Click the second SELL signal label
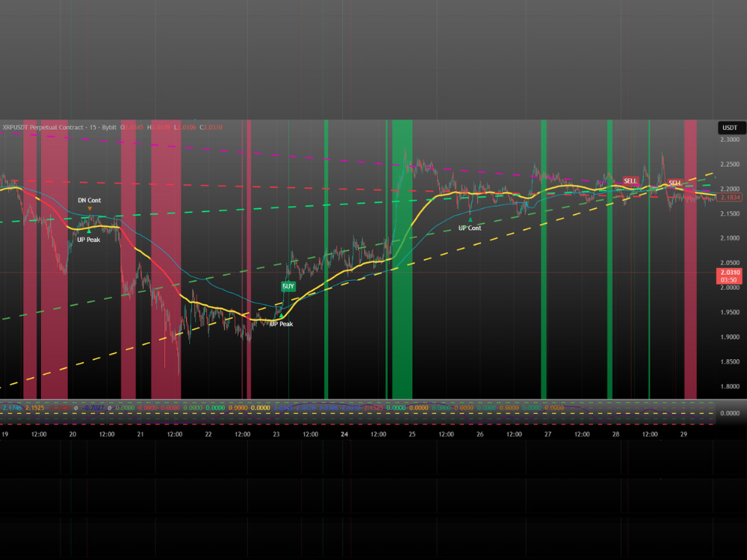The width and height of the screenshot is (747, 560). pyautogui.click(x=675, y=183)
